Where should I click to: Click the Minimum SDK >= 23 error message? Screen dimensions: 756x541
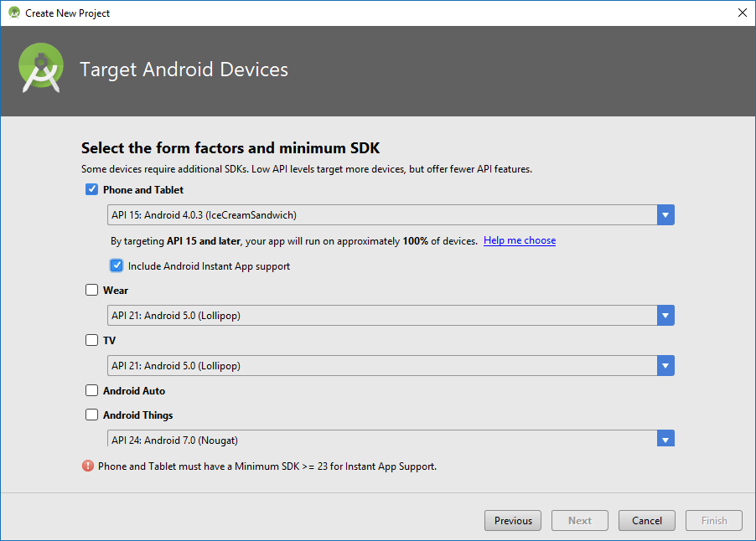267,466
